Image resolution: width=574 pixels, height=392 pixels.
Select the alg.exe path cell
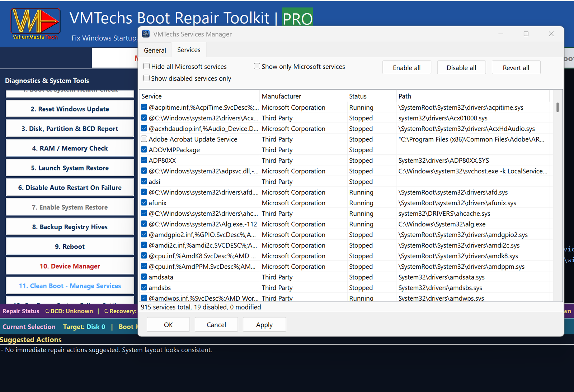click(473, 224)
